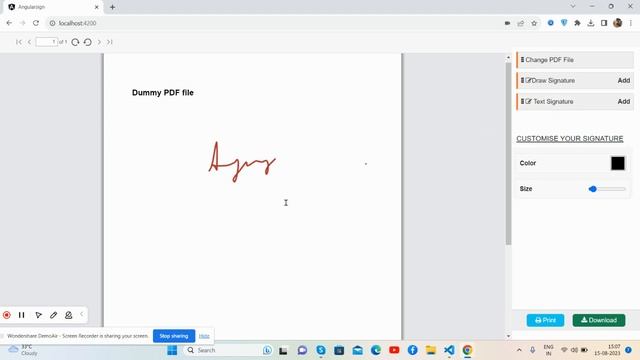The width and height of the screenshot is (640, 360).
Task: Open the weather widget
Action: click(24, 350)
